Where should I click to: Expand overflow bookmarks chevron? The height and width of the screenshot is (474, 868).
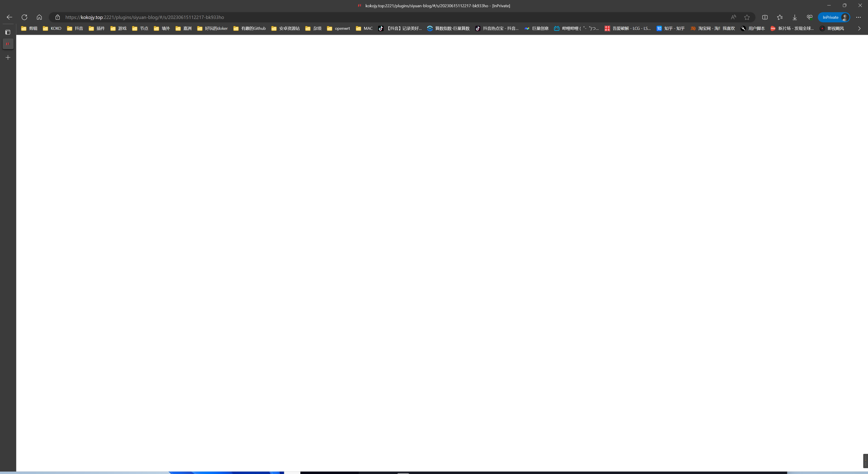(859, 28)
